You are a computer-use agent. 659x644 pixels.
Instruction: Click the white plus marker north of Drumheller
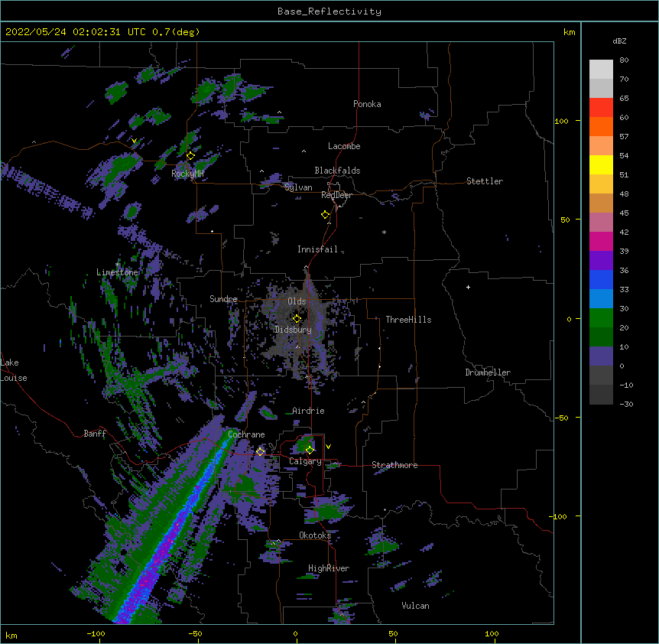pos(468,287)
